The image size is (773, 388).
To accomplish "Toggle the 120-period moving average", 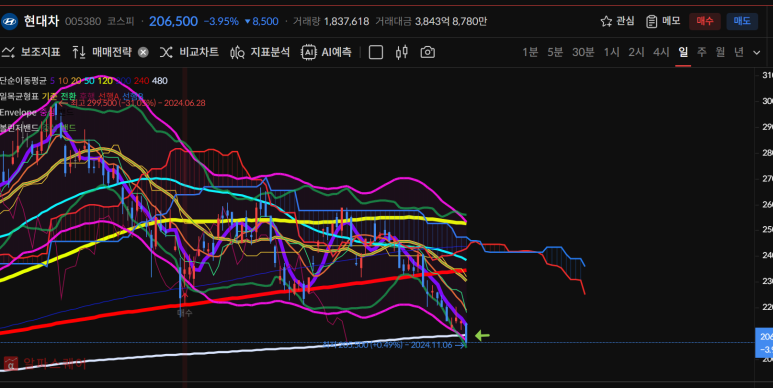I will point(105,80).
